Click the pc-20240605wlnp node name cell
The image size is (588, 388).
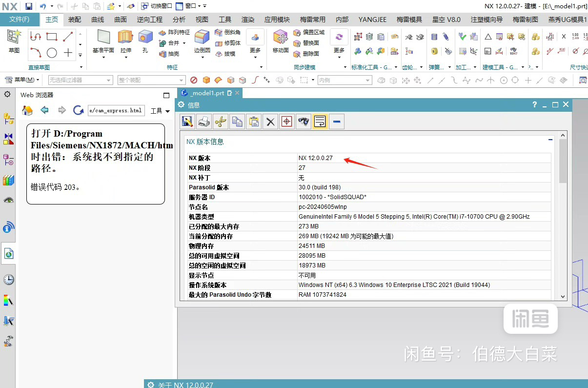[424, 206]
